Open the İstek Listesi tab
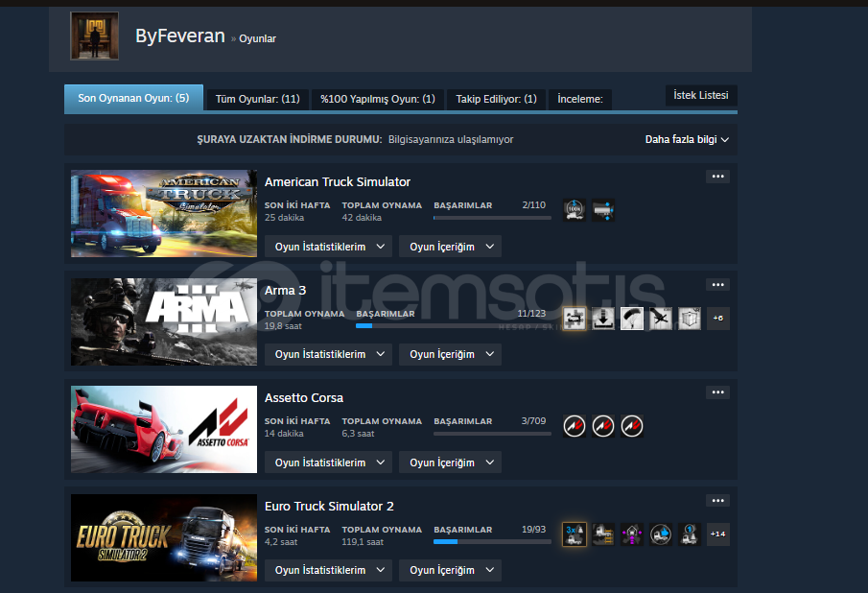868x593 pixels. click(701, 95)
